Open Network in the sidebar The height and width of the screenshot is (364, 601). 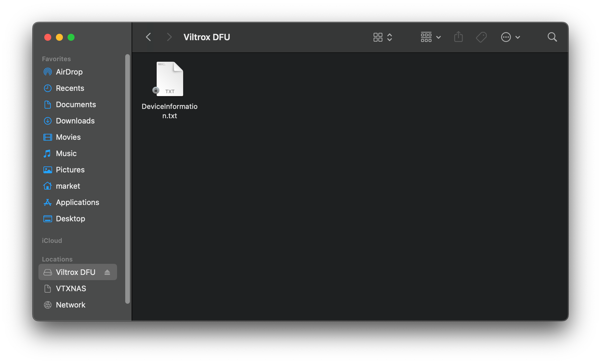pyautogui.click(x=70, y=305)
